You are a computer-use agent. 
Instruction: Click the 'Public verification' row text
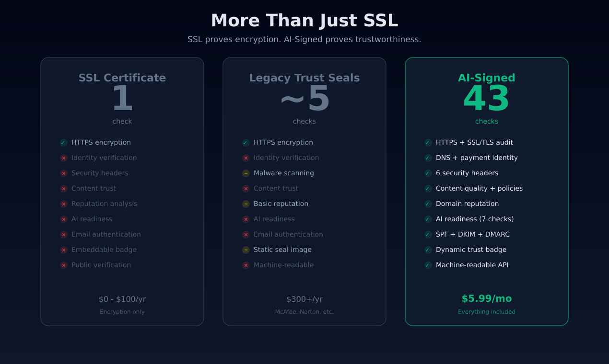click(x=101, y=265)
